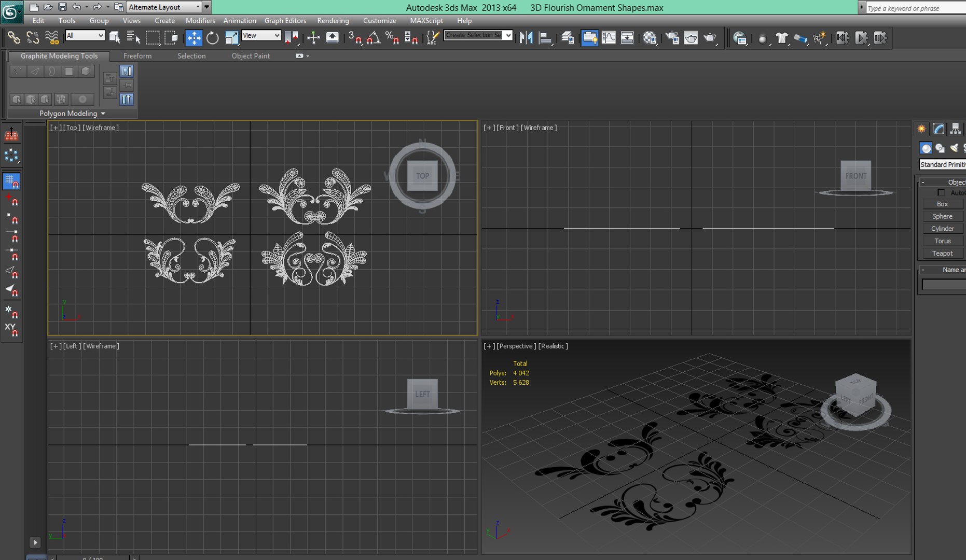
Task: Click the Undo arrow in title bar
Action: 76,7
